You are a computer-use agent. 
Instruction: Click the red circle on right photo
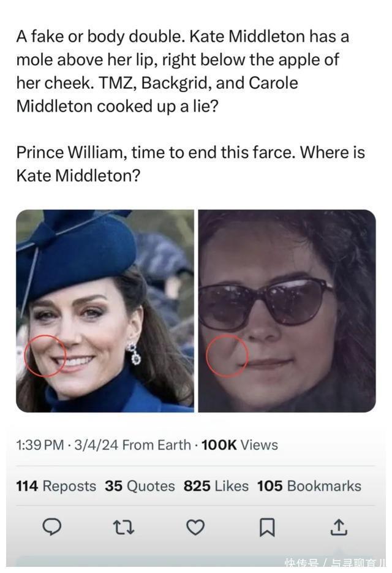[227, 355]
